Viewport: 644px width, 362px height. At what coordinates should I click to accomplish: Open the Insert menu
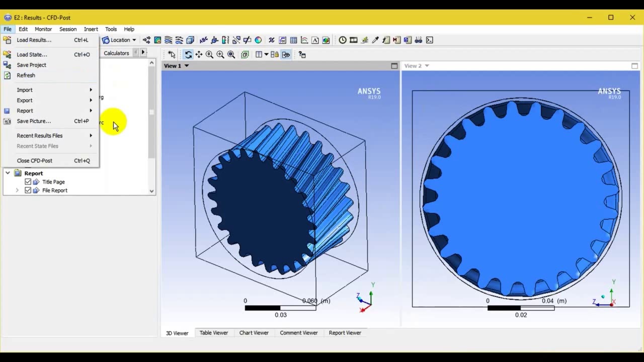(x=91, y=29)
